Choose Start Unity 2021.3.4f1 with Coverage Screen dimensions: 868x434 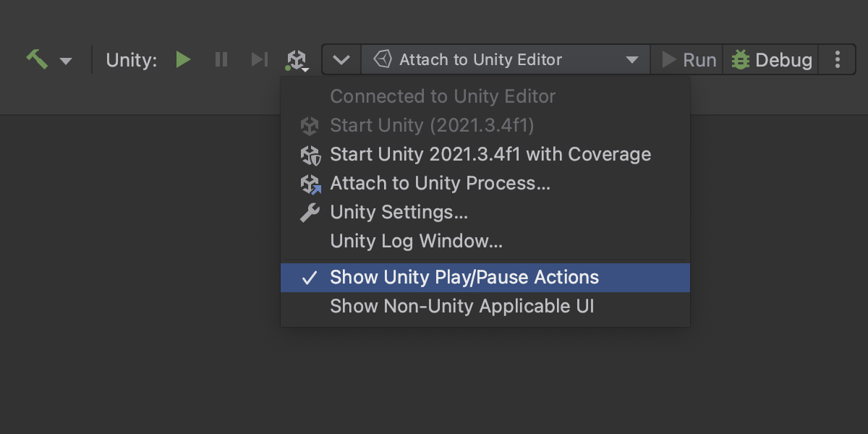coord(490,155)
